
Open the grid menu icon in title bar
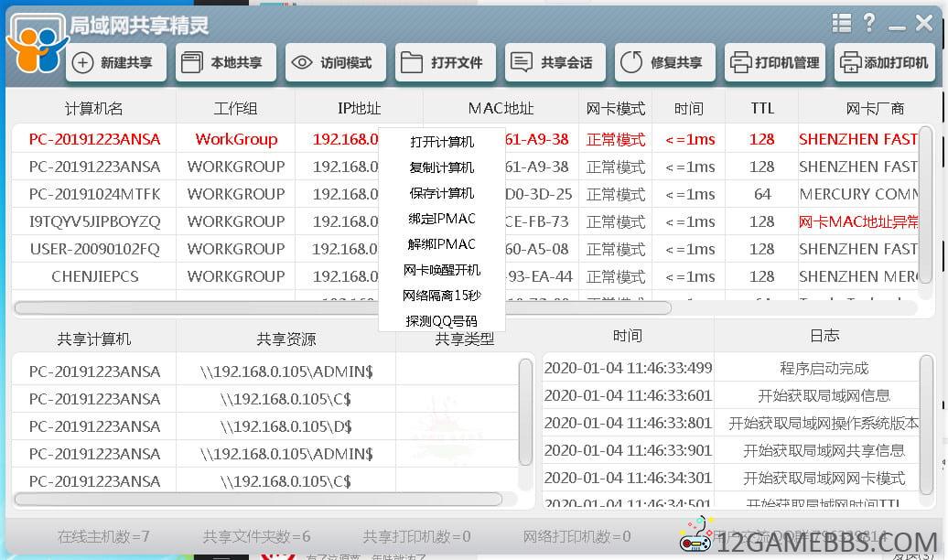coord(842,23)
